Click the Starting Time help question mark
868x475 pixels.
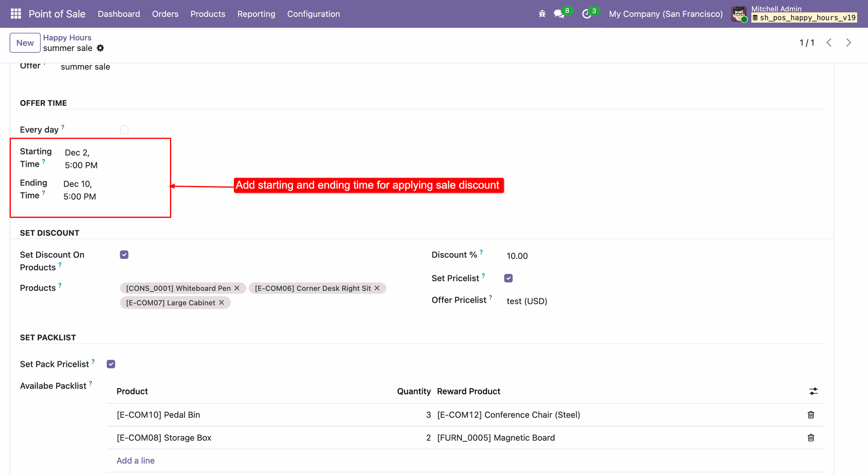coord(43,161)
